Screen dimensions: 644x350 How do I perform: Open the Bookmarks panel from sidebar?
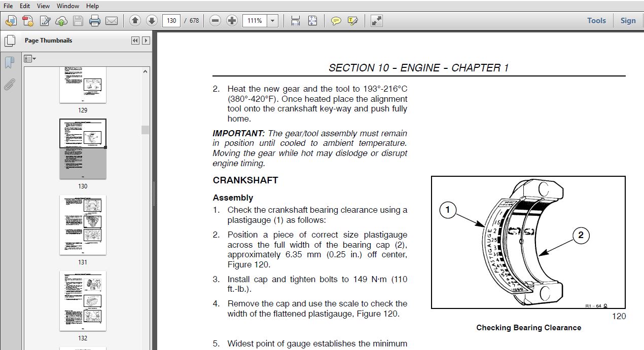click(x=10, y=63)
